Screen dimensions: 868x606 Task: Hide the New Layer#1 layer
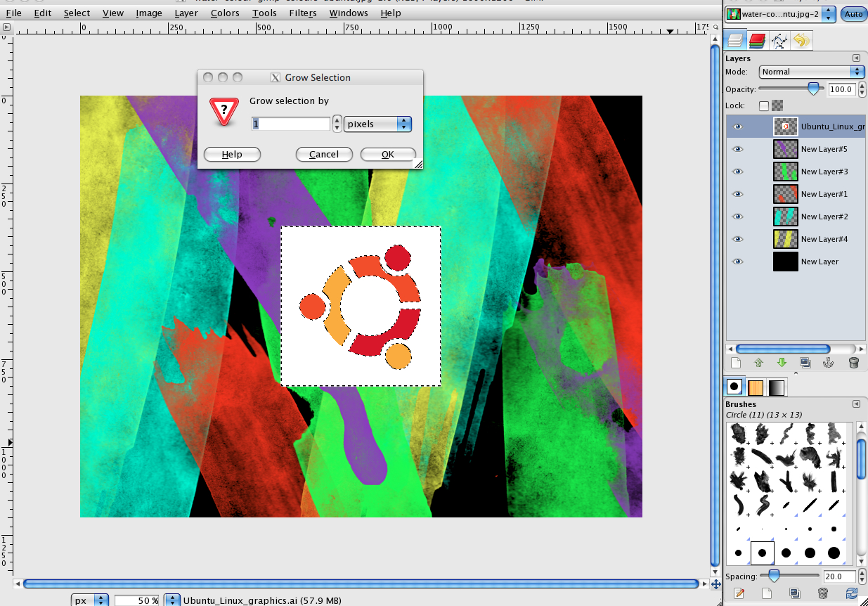tap(737, 194)
